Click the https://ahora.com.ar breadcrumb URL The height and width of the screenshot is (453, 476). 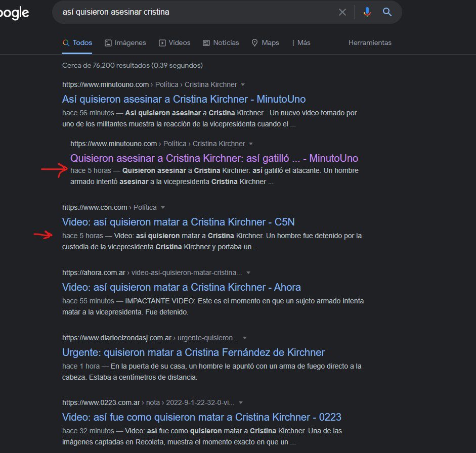pos(152,273)
